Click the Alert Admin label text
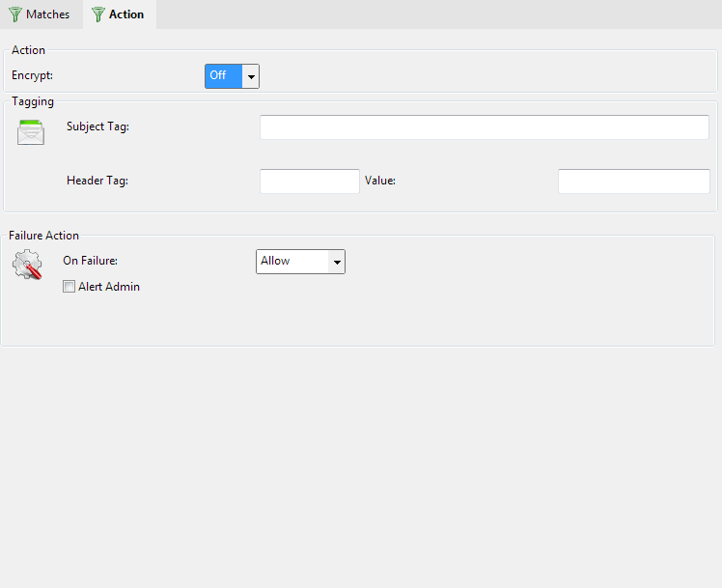The height and width of the screenshot is (588, 722). [x=108, y=287]
